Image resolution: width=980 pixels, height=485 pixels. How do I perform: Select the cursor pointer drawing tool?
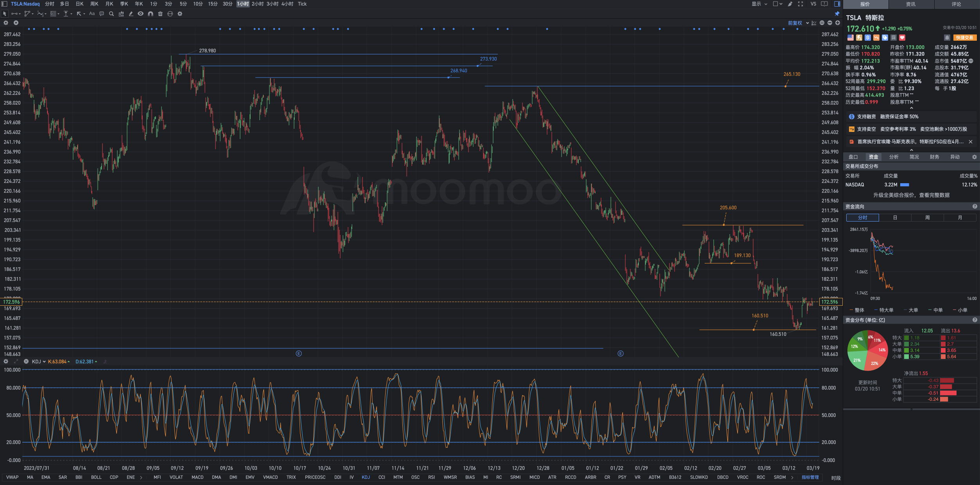pos(5,14)
